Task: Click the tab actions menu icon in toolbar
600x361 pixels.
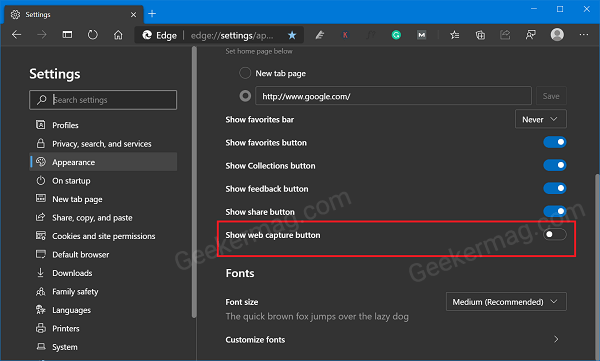Action: (x=67, y=35)
